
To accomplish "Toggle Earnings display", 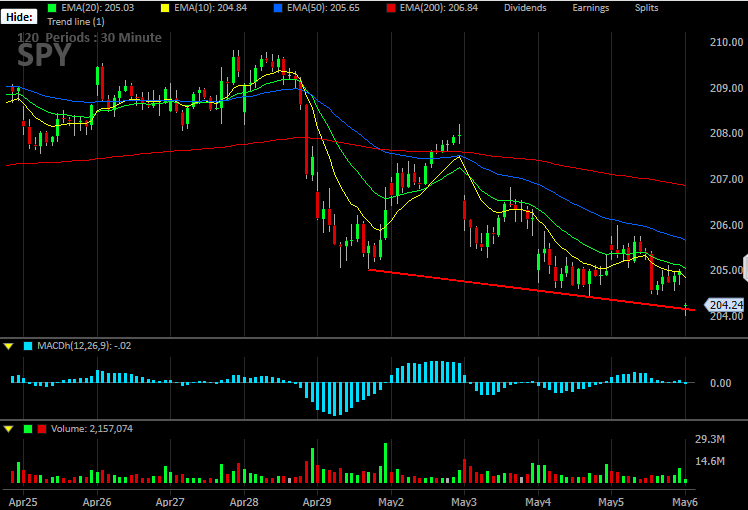I will coord(591,8).
